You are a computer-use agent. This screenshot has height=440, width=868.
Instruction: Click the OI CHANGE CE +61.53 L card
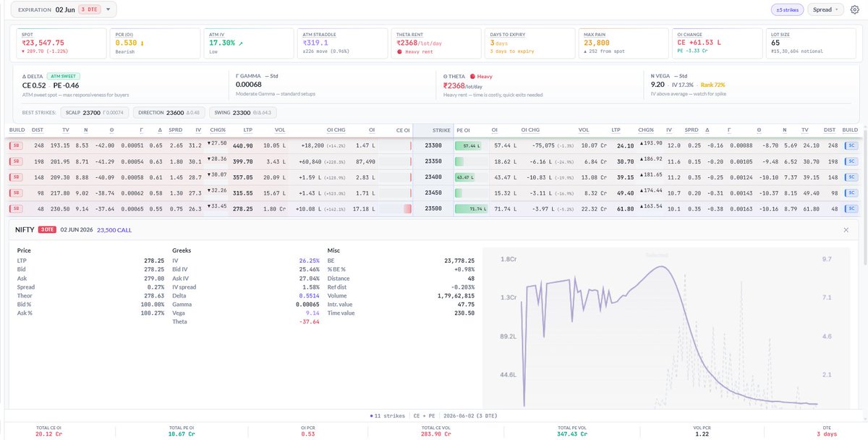pos(716,43)
